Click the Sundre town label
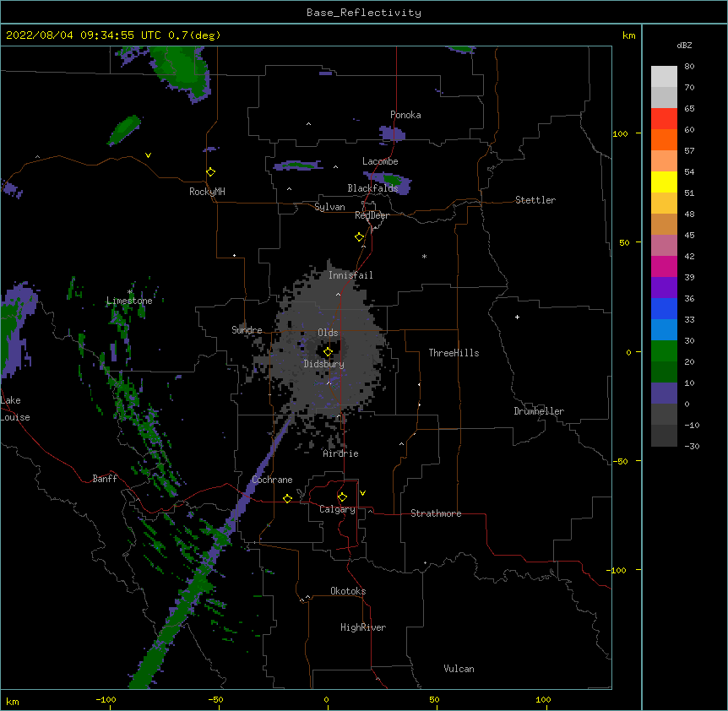The image size is (728, 711). point(247,330)
